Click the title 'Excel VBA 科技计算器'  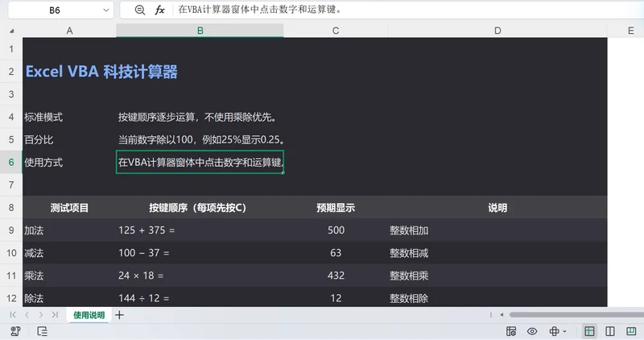coord(101,72)
